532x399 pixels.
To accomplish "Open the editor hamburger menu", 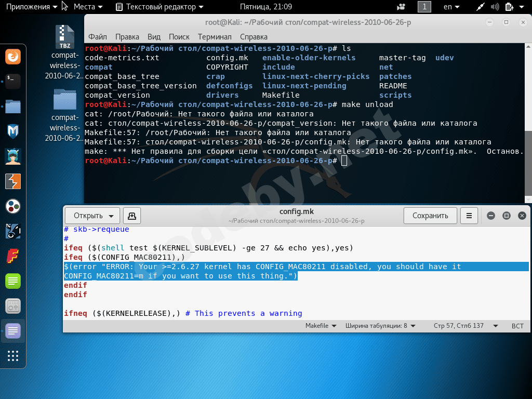I will (469, 216).
